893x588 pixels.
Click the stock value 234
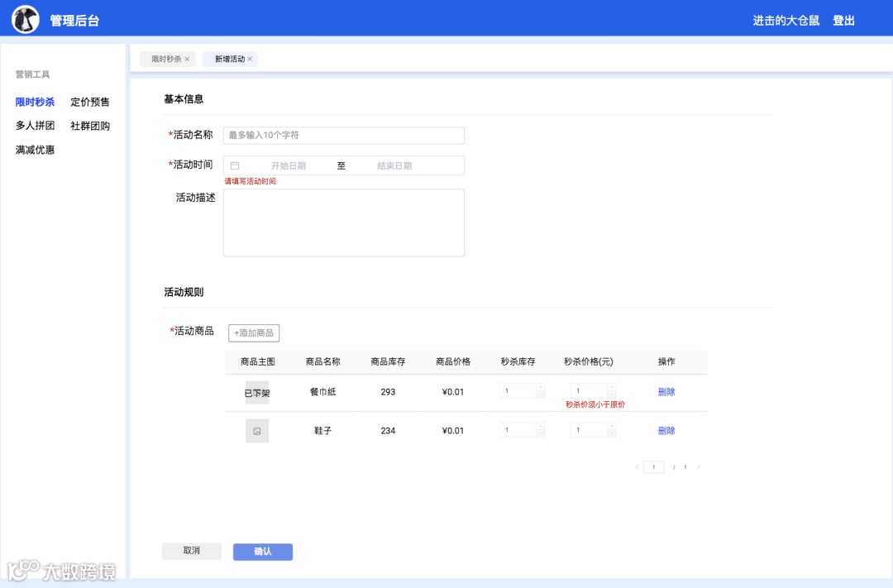(x=388, y=431)
